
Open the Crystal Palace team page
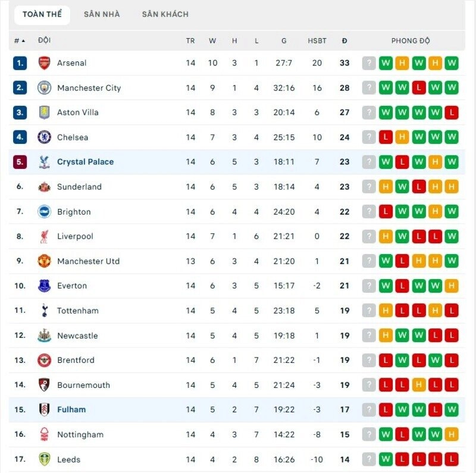[x=84, y=162]
